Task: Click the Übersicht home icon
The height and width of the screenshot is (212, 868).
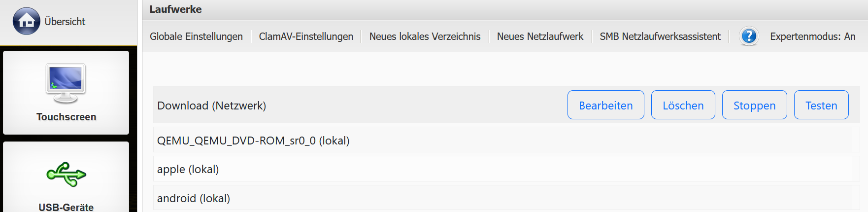Action: [26, 21]
